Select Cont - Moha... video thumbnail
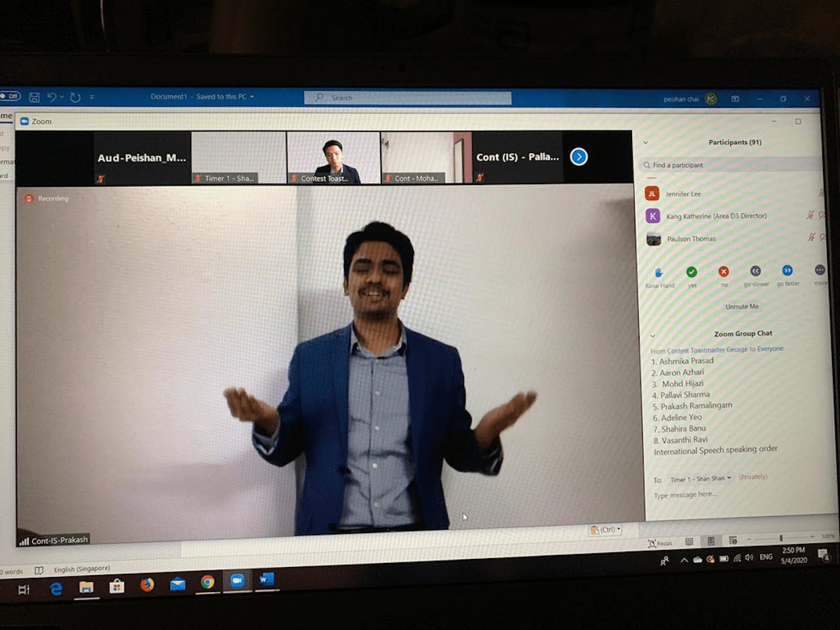The image size is (840, 630). click(426, 158)
